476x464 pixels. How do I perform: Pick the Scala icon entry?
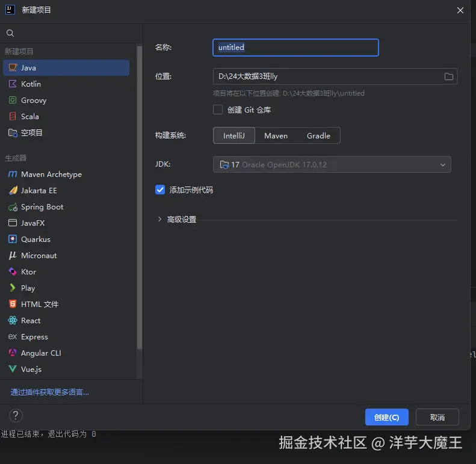[x=13, y=116]
